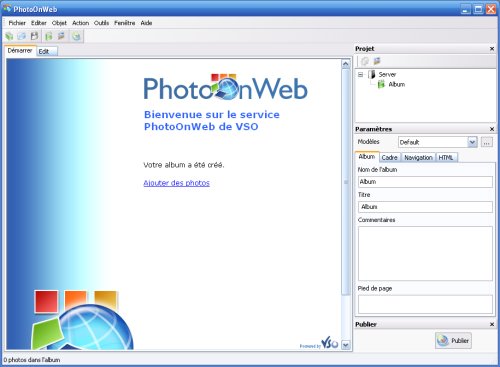Click the welcome page scroll up arrow
Image resolution: width=500 pixels, height=367 pixels.
coord(346,64)
